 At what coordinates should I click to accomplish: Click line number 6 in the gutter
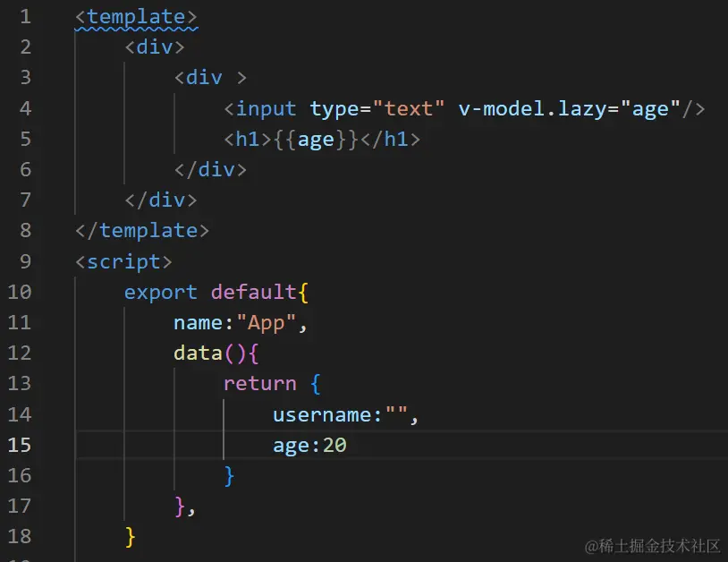26,169
